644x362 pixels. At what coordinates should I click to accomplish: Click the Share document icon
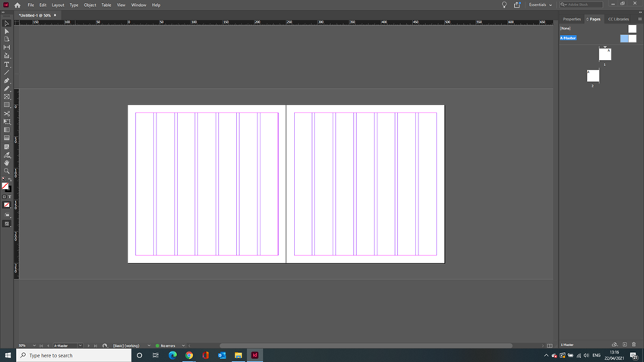(517, 5)
